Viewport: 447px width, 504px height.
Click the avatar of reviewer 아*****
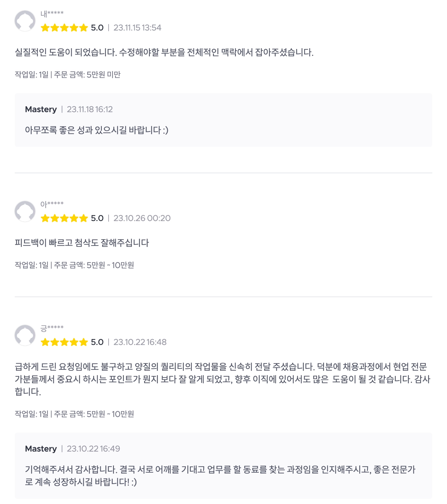coord(25,211)
